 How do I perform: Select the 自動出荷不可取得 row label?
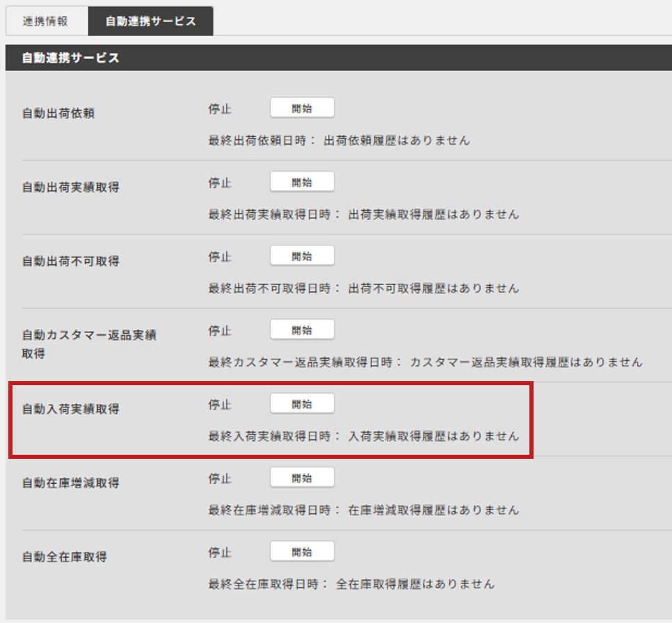[71, 261]
